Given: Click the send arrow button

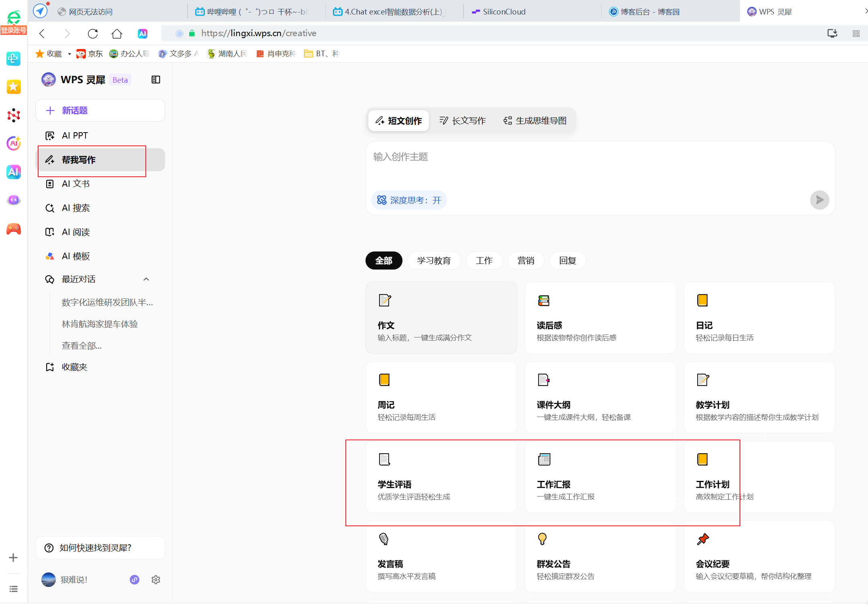Looking at the screenshot, I should [819, 200].
